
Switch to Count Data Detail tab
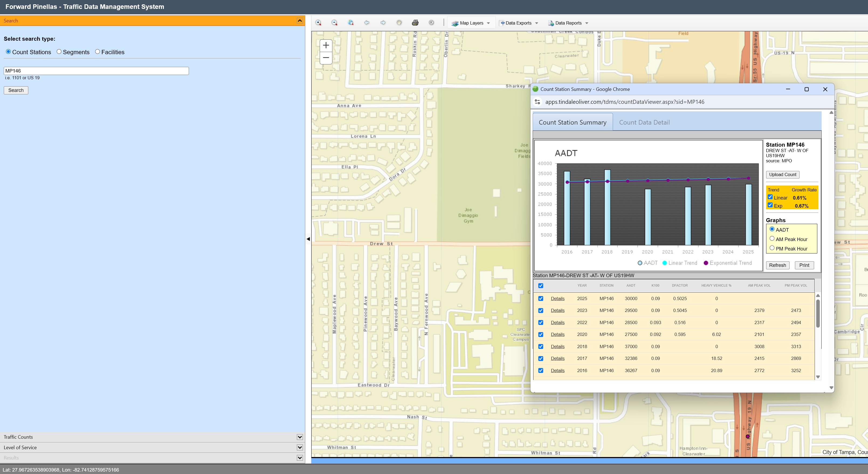point(644,122)
